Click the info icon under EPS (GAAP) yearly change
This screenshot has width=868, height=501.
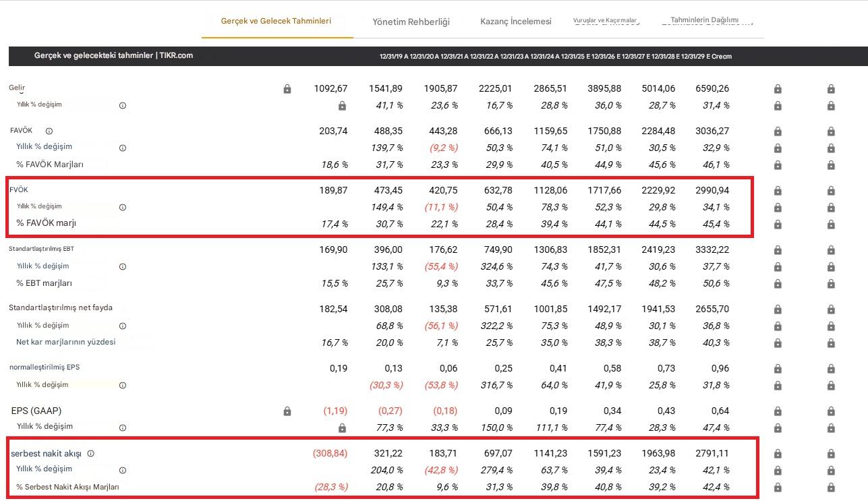point(123,428)
